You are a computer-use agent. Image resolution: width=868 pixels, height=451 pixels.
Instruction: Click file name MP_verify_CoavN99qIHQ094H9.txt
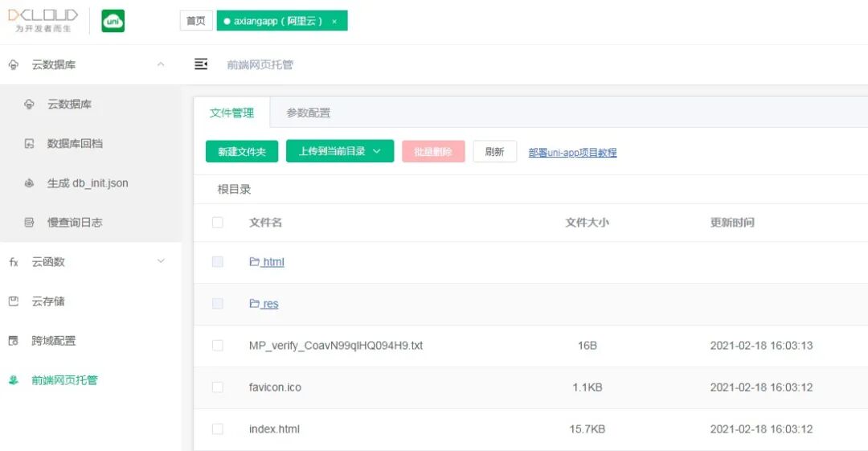coord(336,345)
